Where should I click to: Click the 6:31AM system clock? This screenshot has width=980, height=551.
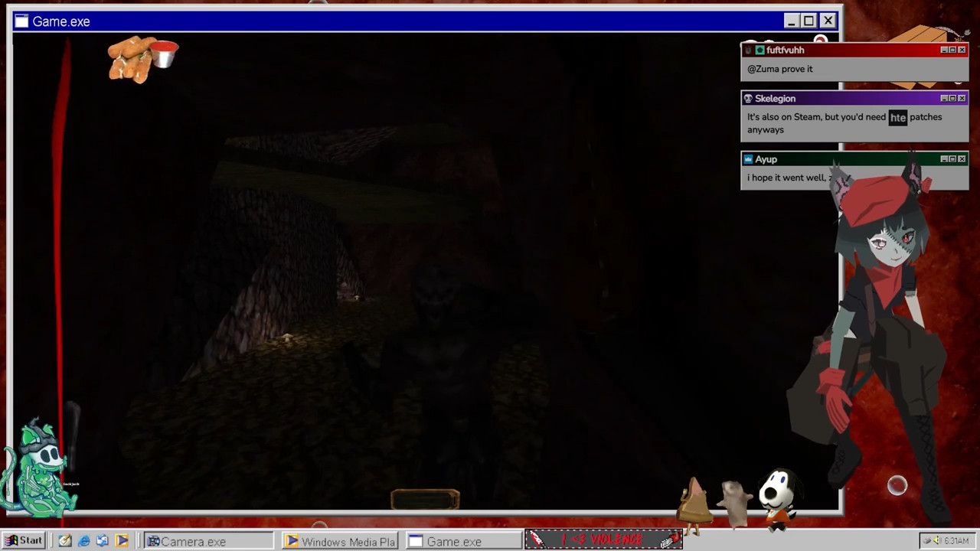pyautogui.click(x=956, y=541)
